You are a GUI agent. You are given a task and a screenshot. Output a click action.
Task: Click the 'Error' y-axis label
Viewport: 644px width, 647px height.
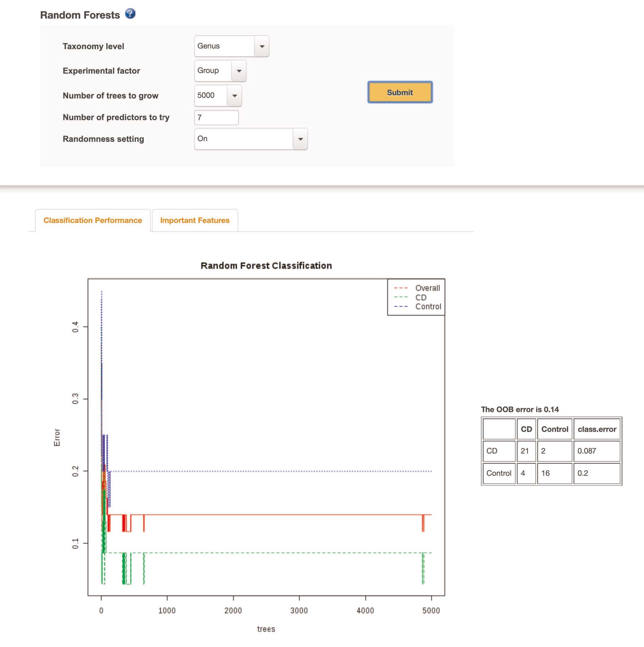pos(57,437)
